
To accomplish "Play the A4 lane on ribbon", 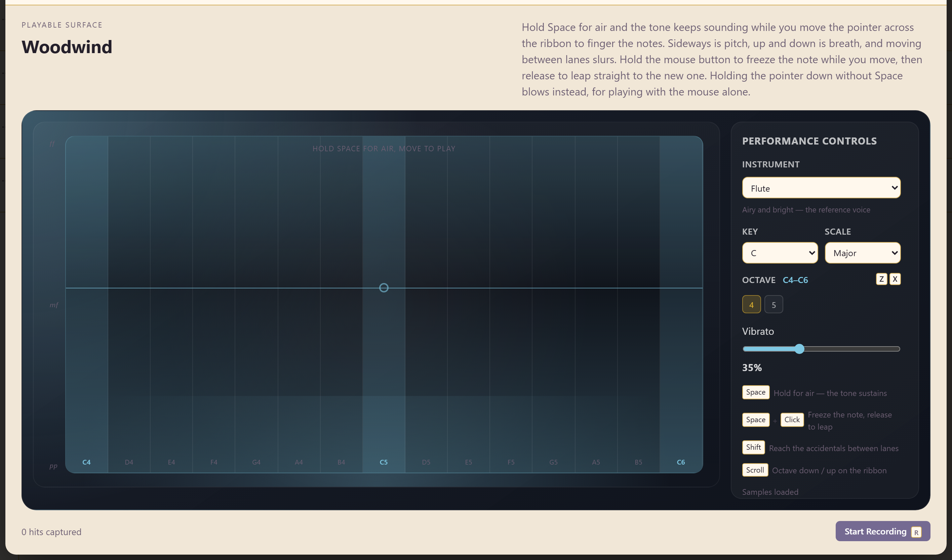I will pyautogui.click(x=299, y=304).
